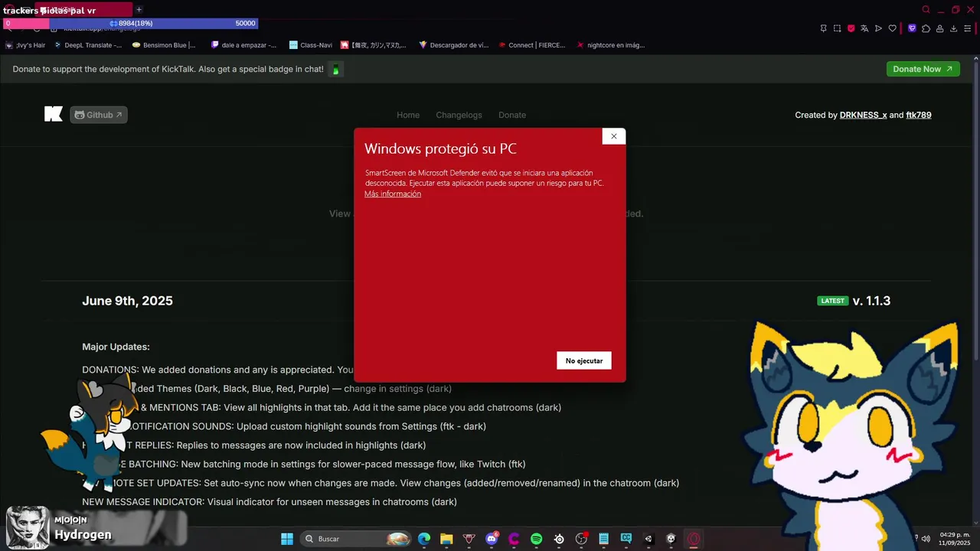Viewport: 980px width, 551px height.
Task: Click the LATEST version badge
Action: tap(833, 301)
